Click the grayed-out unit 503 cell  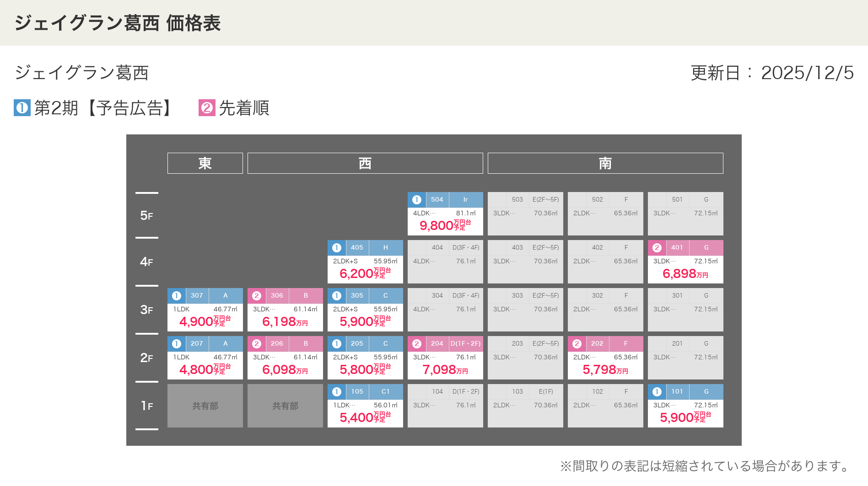(525, 214)
